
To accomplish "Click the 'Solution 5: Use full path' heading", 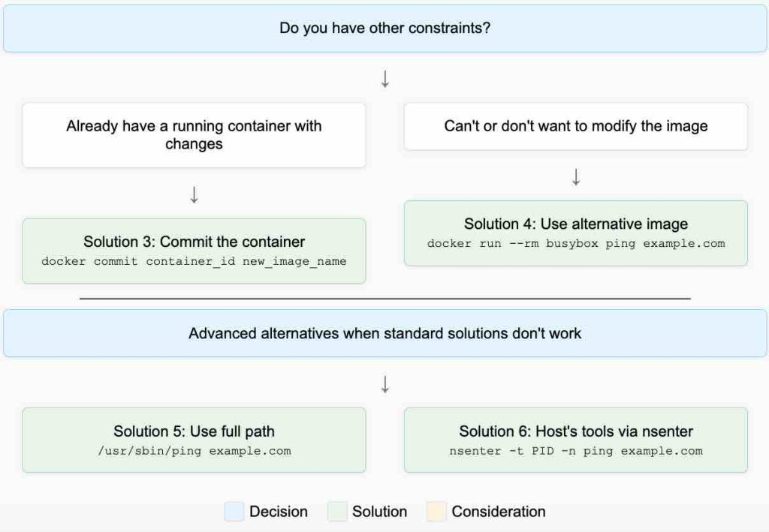I will [x=194, y=431].
